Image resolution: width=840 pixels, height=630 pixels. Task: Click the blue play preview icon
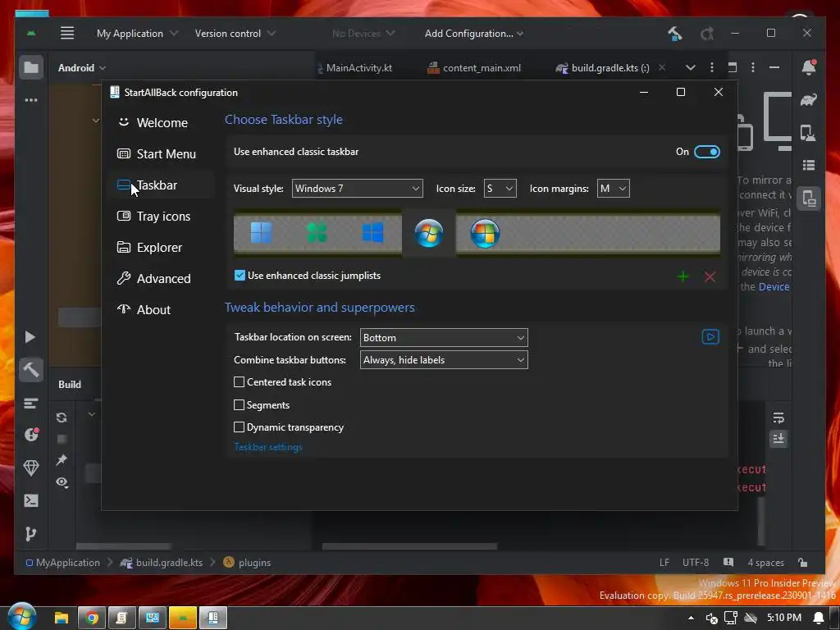coord(710,337)
